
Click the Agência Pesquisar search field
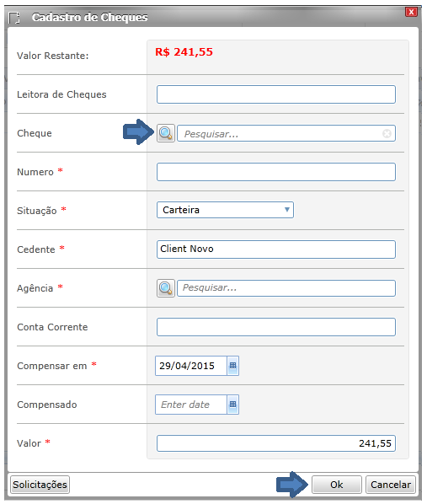tap(286, 288)
